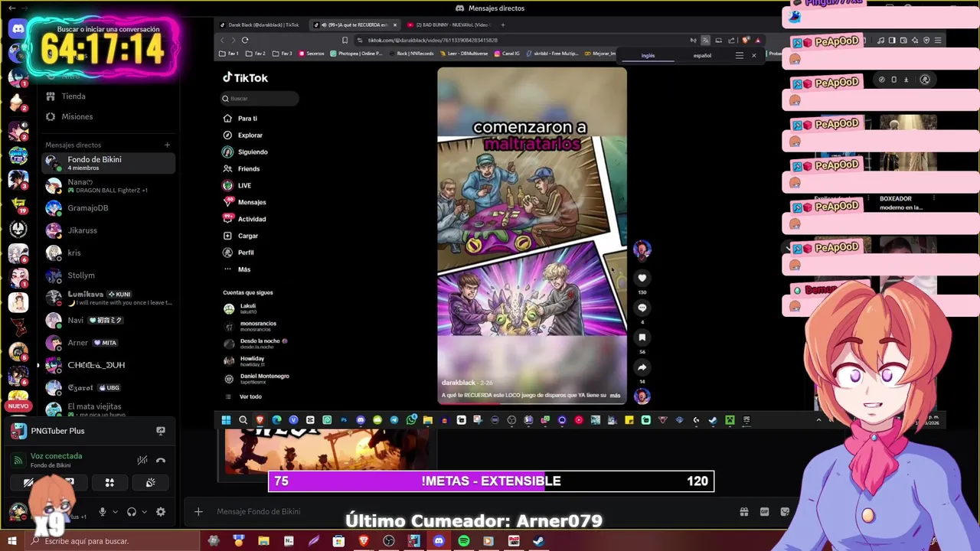Select inglés in the translate popup
The height and width of the screenshot is (551, 980).
click(x=648, y=55)
